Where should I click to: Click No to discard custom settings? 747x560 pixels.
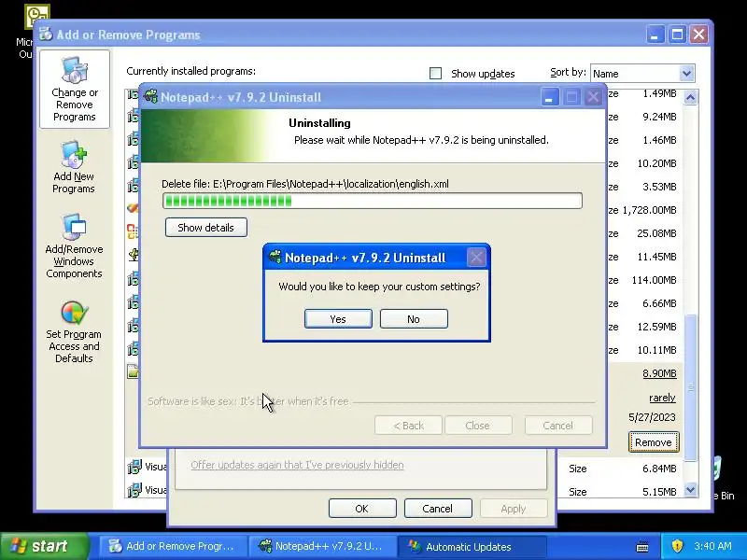click(x=414, y=318)
